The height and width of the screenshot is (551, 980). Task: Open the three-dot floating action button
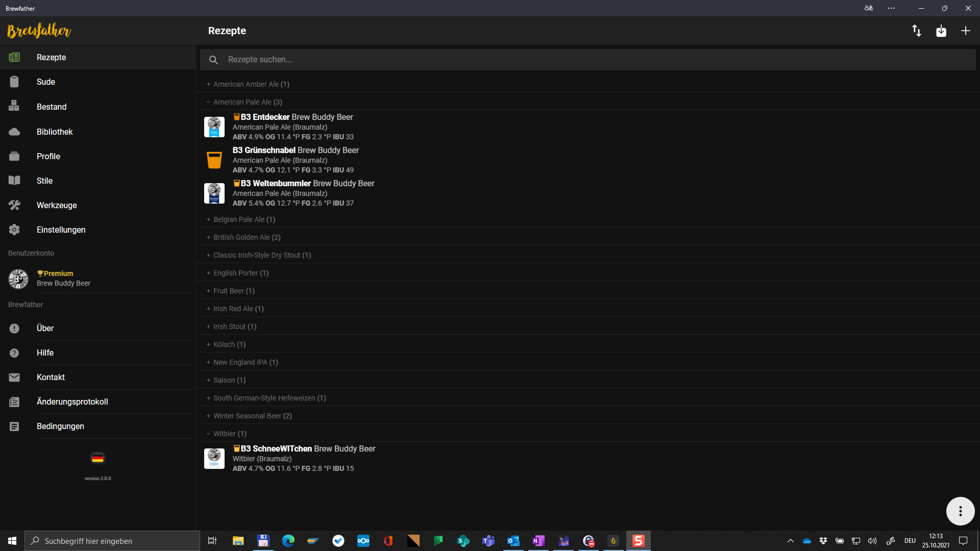pyautogui.click(x=960, y=511)
